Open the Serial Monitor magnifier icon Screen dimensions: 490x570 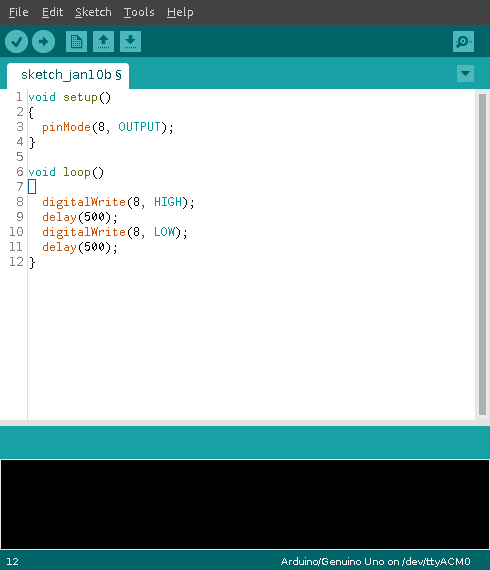tap(463, 41)
